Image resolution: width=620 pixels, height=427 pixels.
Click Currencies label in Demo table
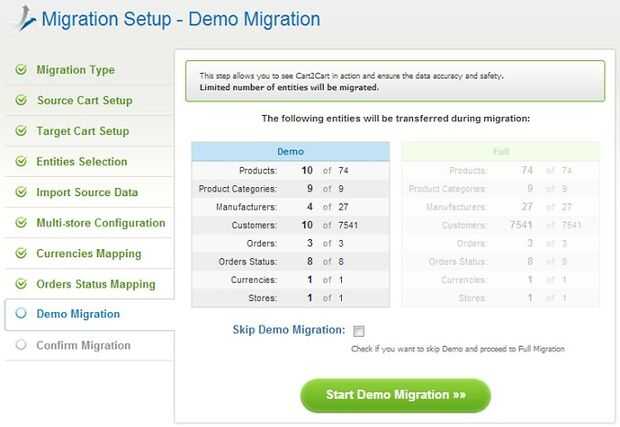tap(253, 280)
